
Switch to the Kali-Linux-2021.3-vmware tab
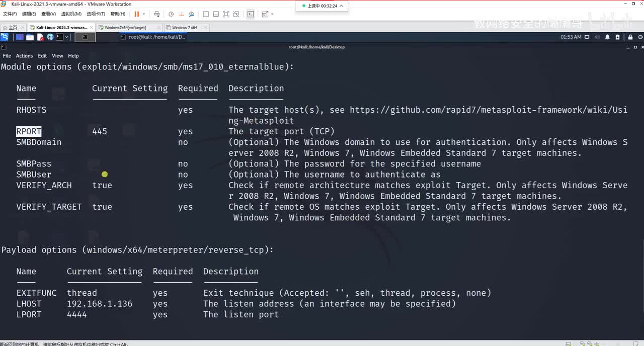[60, 28]
